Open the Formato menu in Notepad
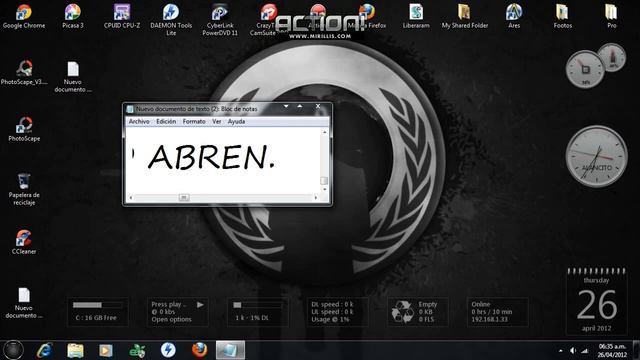This screenshot has width=640, height=360. tap(194, 121)
